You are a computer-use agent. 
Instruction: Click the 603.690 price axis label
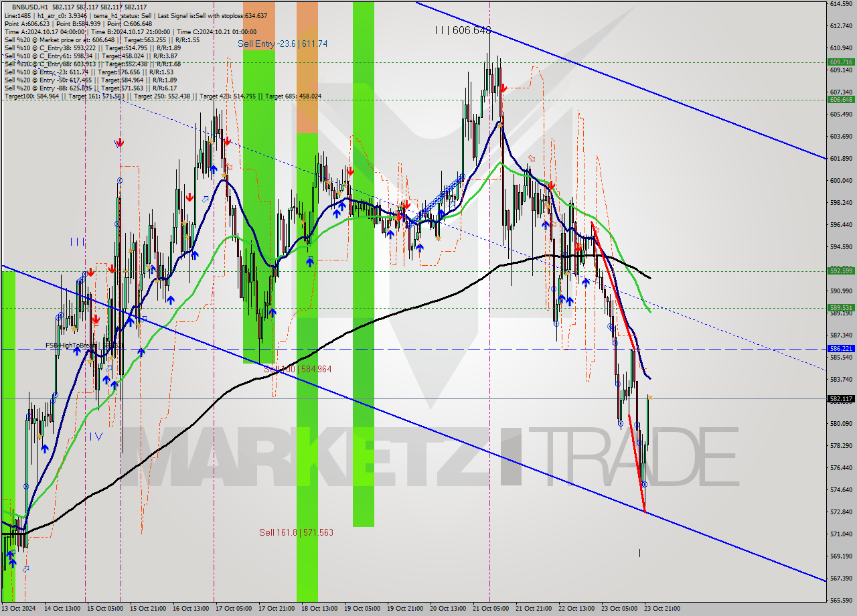841,136
